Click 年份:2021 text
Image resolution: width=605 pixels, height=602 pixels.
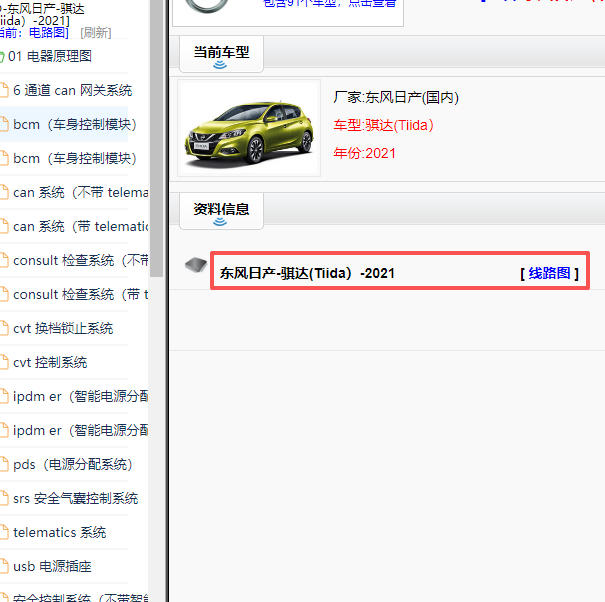[365, 153]
